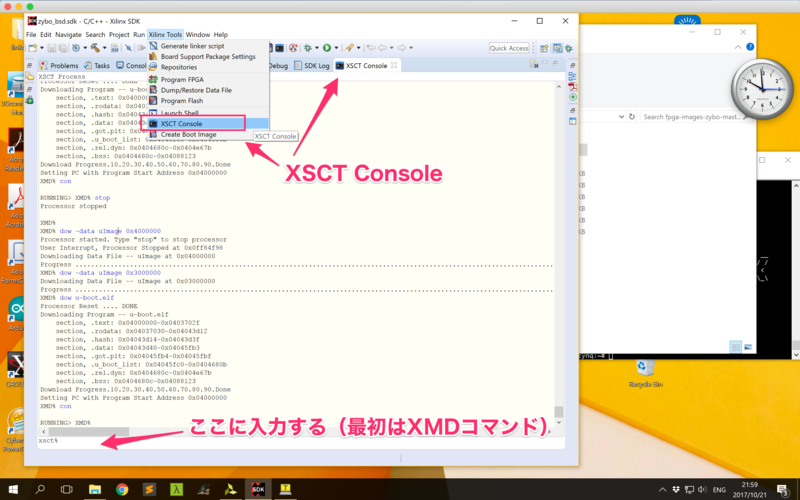Open Task View from taskbar

point(66,489)
